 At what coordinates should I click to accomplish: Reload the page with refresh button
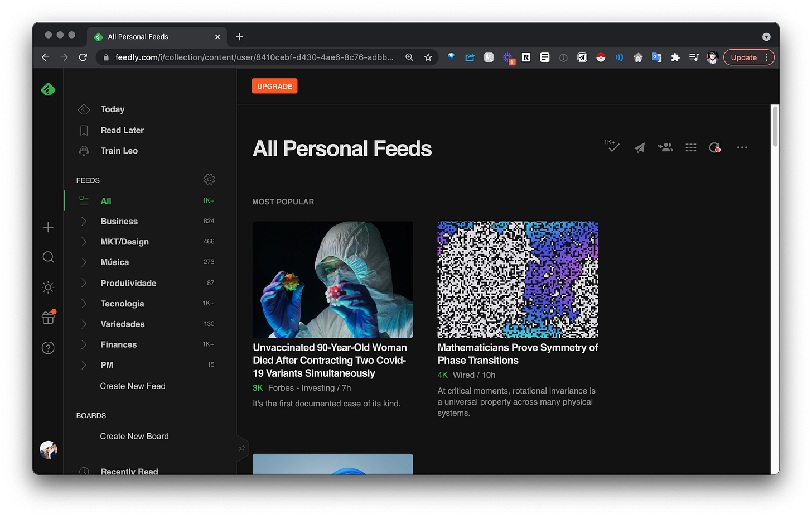coord(83,57)
